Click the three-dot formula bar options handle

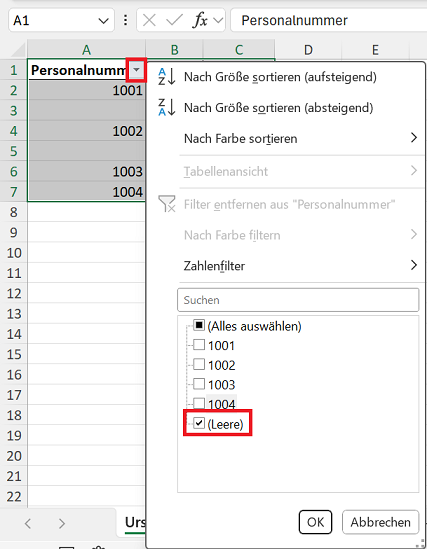pos(125,20)
